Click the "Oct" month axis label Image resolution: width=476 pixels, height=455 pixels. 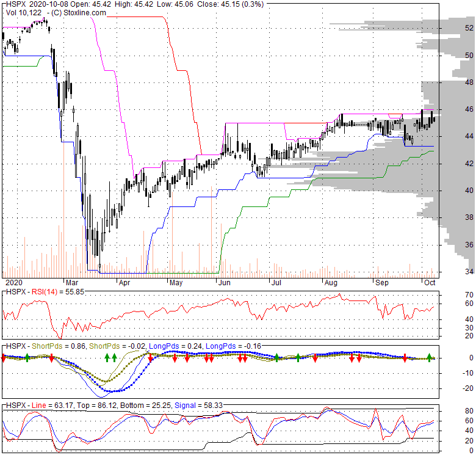pos(430,283)
